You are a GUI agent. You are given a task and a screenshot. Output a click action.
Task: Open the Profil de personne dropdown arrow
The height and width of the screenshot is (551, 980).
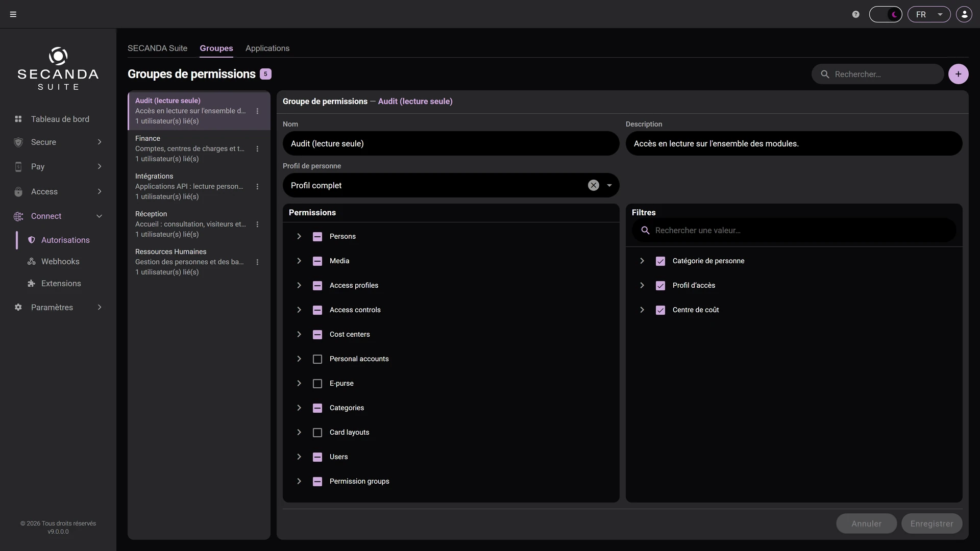click(x=609, y=186)
